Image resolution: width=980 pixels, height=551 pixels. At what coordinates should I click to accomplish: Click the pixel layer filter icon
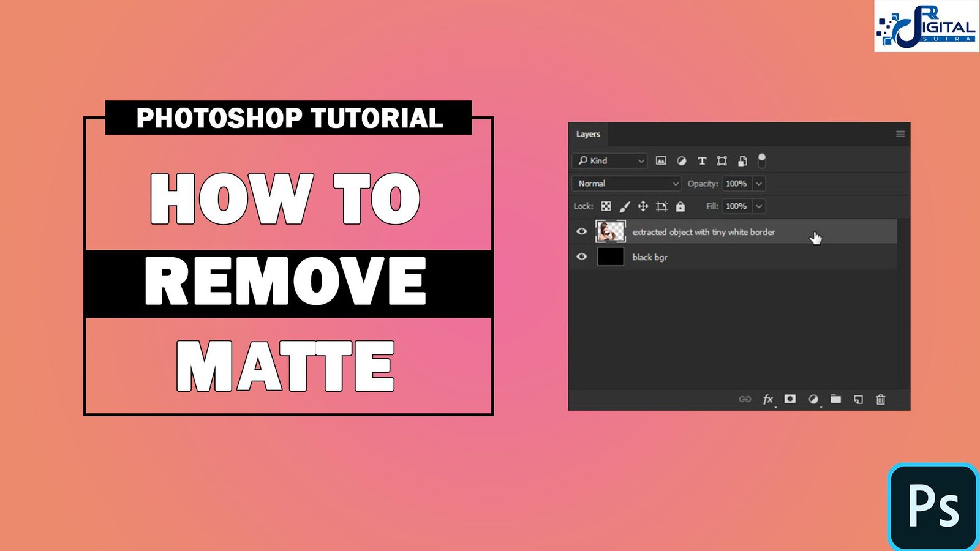coord(661,160)
